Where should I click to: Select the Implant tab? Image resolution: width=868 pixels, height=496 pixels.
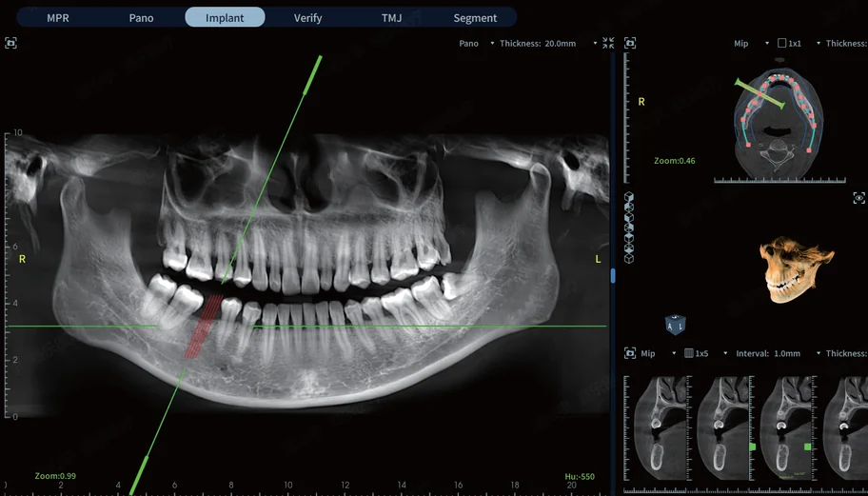[x=225, y=17]
